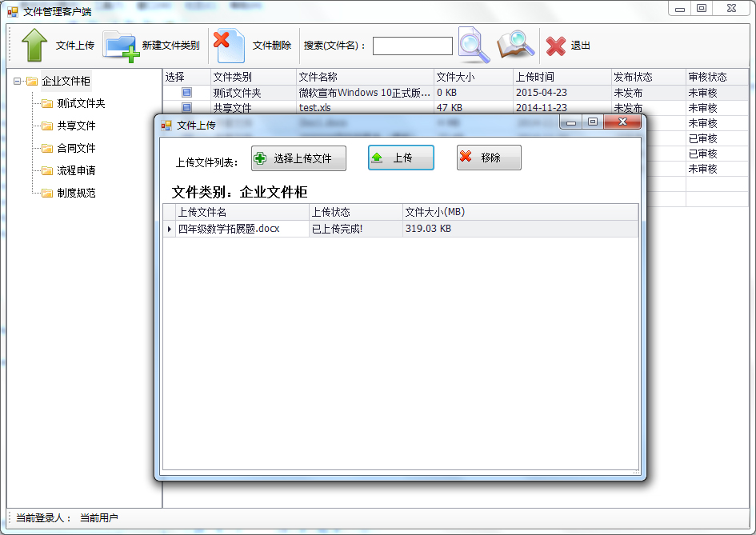The height and width of the screenshot is (535, 756).
Task: Click row selector arrow beside 四年级数学拓展题.docx
Action: 169,229
